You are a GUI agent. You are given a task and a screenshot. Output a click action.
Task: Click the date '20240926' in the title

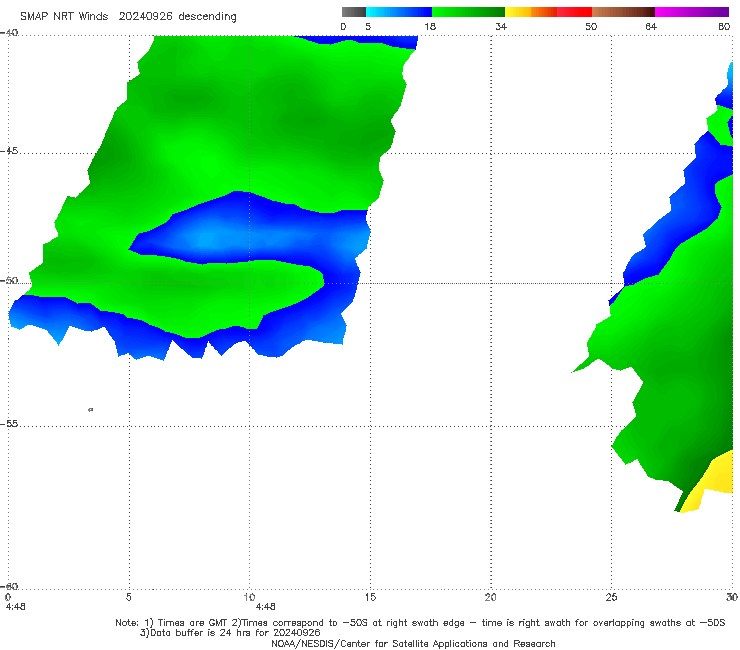[x=146, y=17]
